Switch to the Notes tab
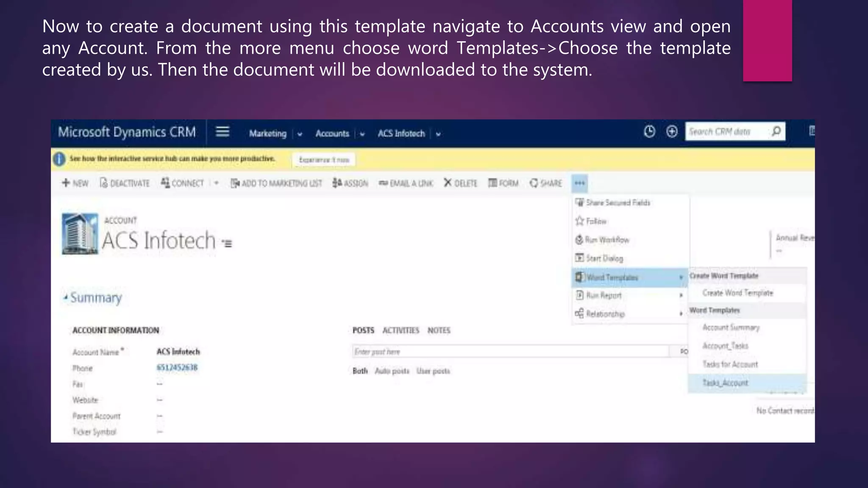 point(439,330)
